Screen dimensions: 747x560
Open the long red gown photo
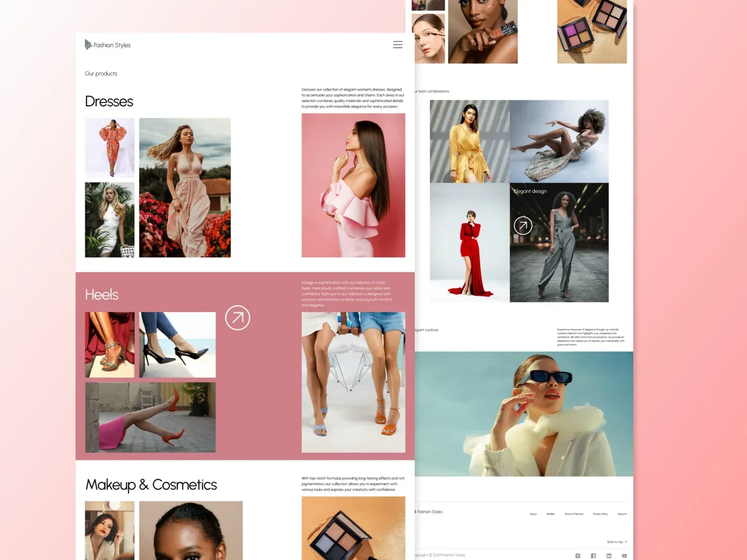point(470,243)
